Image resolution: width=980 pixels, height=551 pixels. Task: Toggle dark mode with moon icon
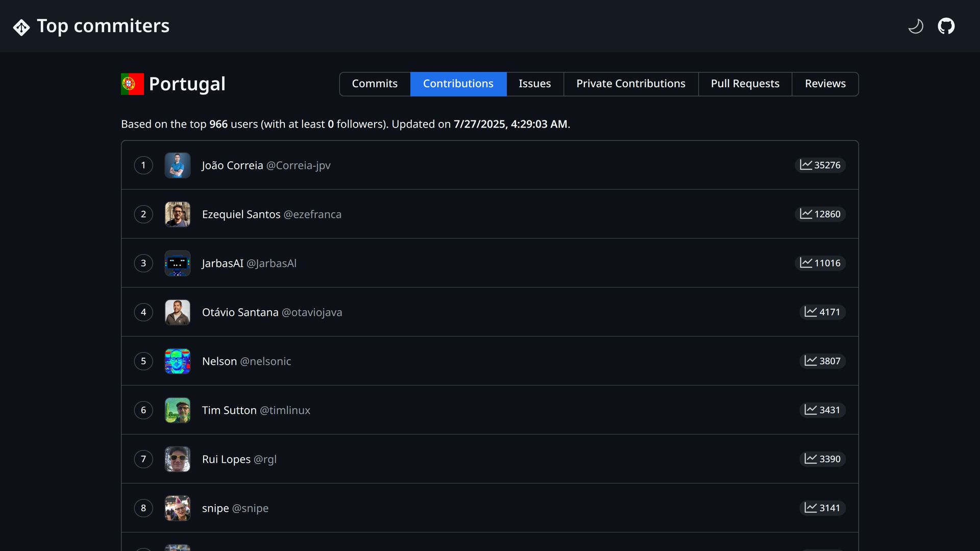pos(916,26)
